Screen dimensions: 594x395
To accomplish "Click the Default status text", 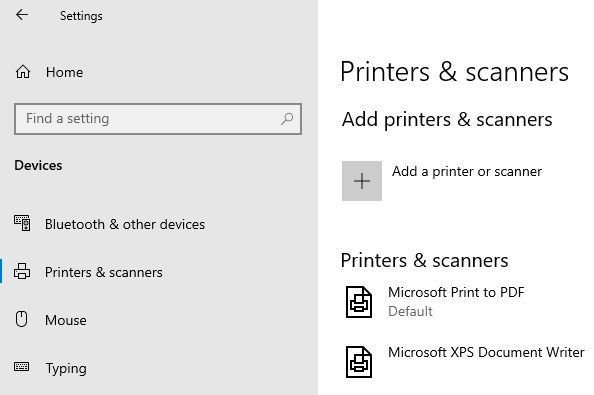I will click(x=410, y=311).
